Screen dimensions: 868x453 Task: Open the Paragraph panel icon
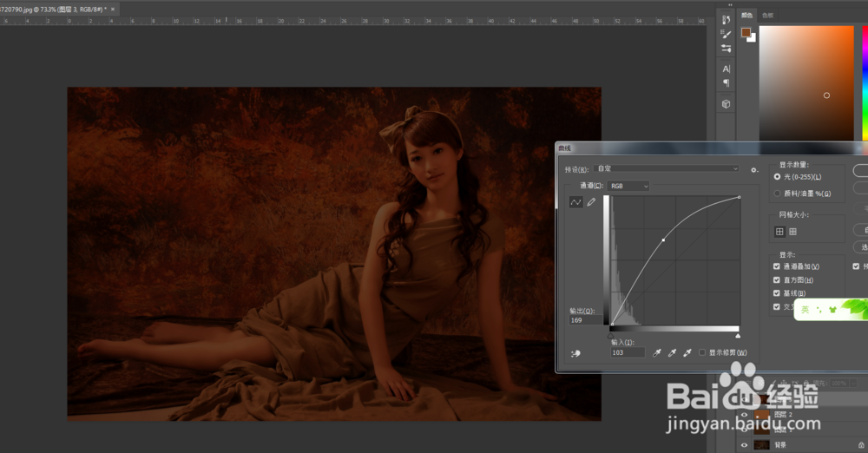726,83
